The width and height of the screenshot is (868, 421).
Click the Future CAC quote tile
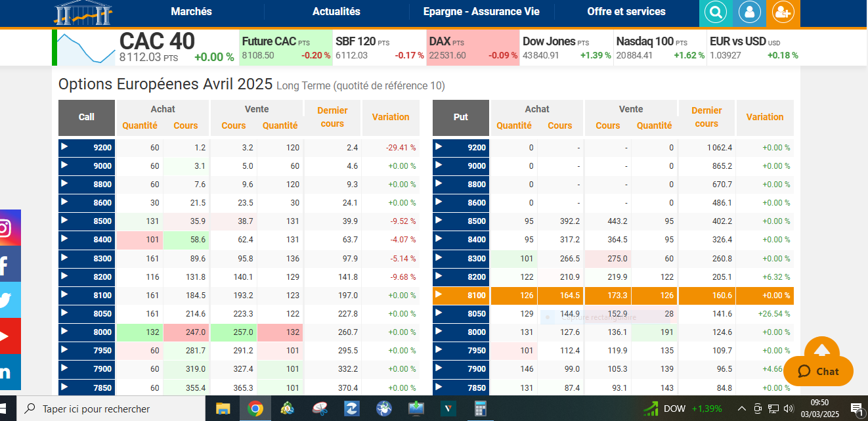[286, 48]
